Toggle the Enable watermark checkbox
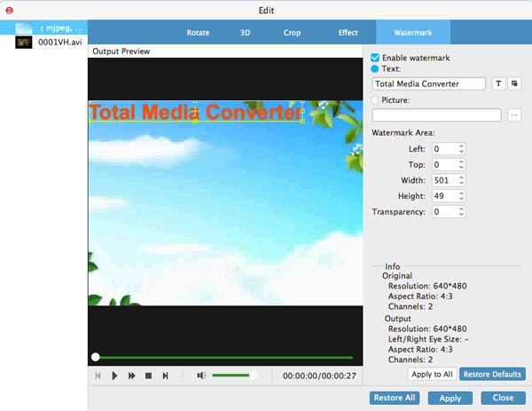The image size is (532, 411). (x=375, y=58)
